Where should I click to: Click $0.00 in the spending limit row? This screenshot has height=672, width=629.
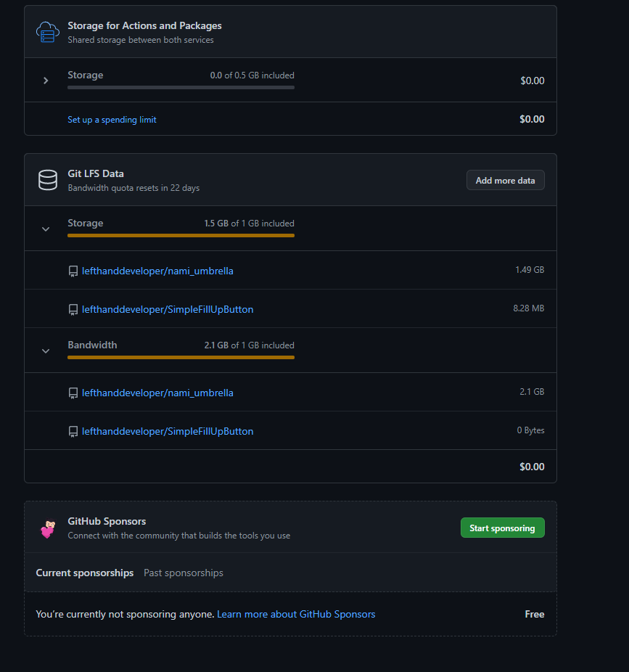532,119
